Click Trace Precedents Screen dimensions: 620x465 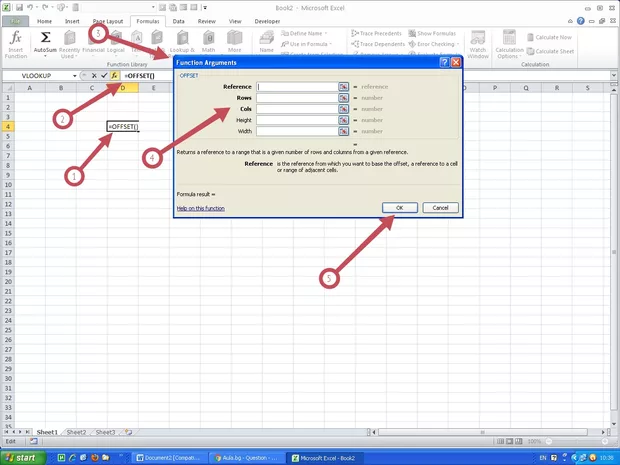tap(376, 34)
